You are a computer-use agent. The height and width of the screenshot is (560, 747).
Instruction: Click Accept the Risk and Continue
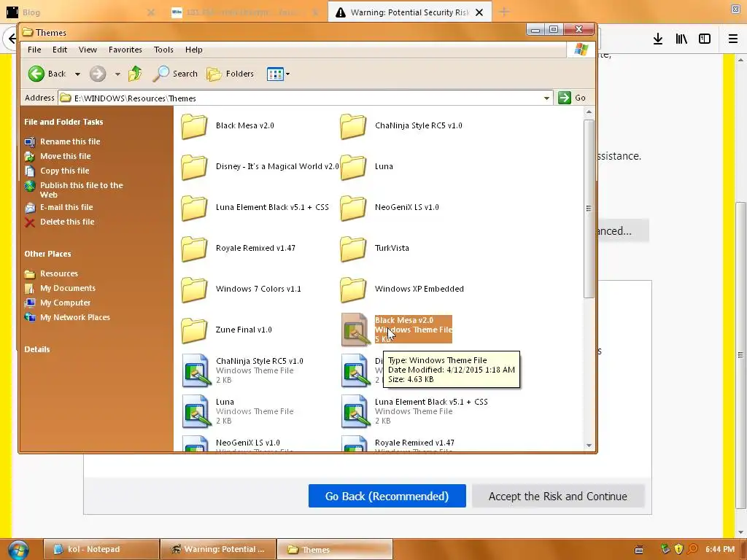pos(558,496)
